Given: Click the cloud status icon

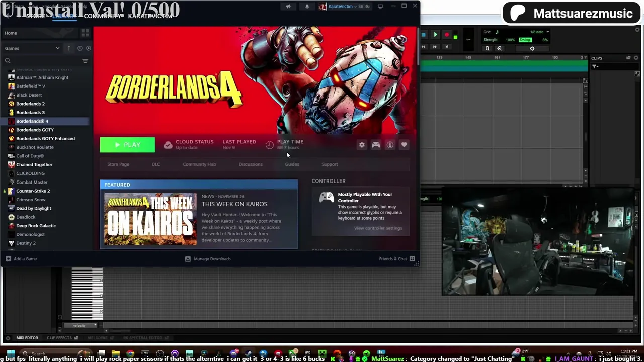Looking at the screenshot, I should coord(168,145).
